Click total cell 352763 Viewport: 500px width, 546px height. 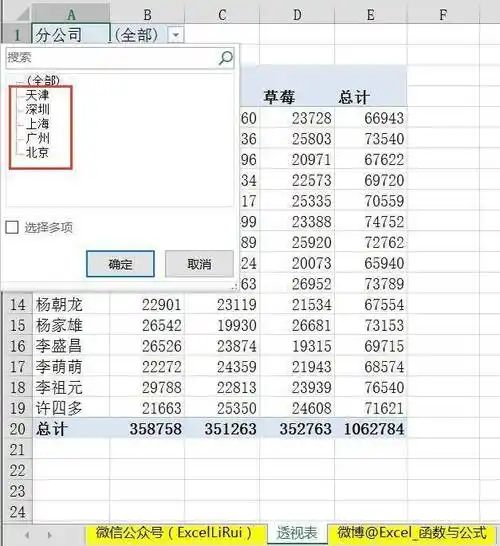coord(297,429)
